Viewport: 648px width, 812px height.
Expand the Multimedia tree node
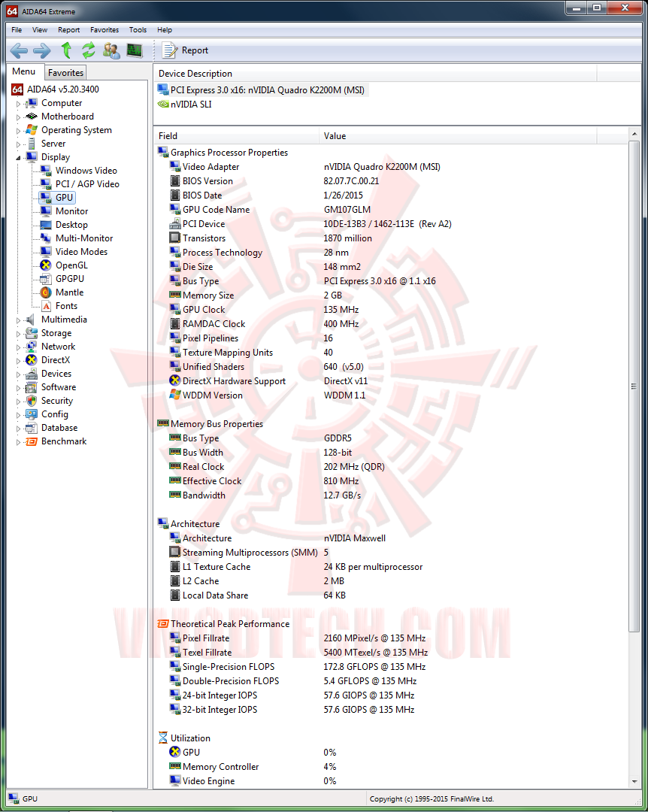[x=18, y=320]
